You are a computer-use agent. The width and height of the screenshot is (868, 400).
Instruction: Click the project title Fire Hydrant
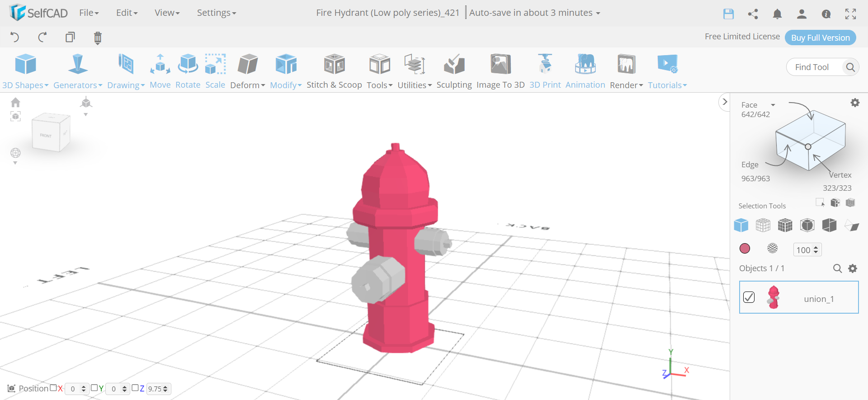(388, 13)
